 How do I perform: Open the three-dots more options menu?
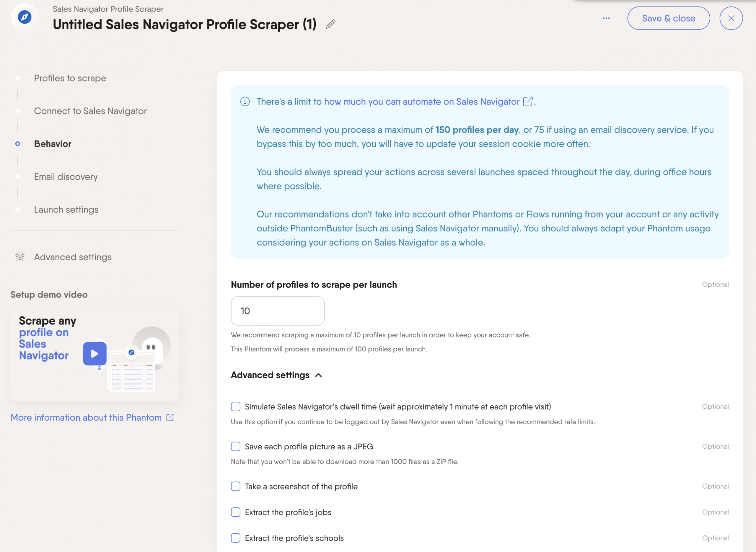606,18
